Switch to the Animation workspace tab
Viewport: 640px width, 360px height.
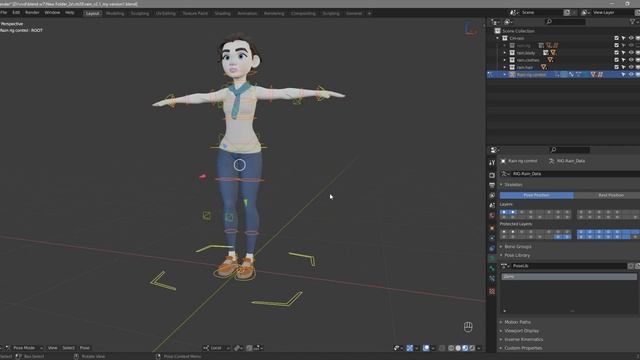[x=247, y=13]
